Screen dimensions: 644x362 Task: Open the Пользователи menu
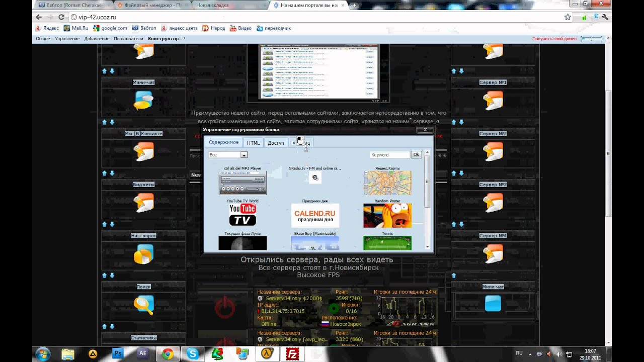tap(128, 39)
